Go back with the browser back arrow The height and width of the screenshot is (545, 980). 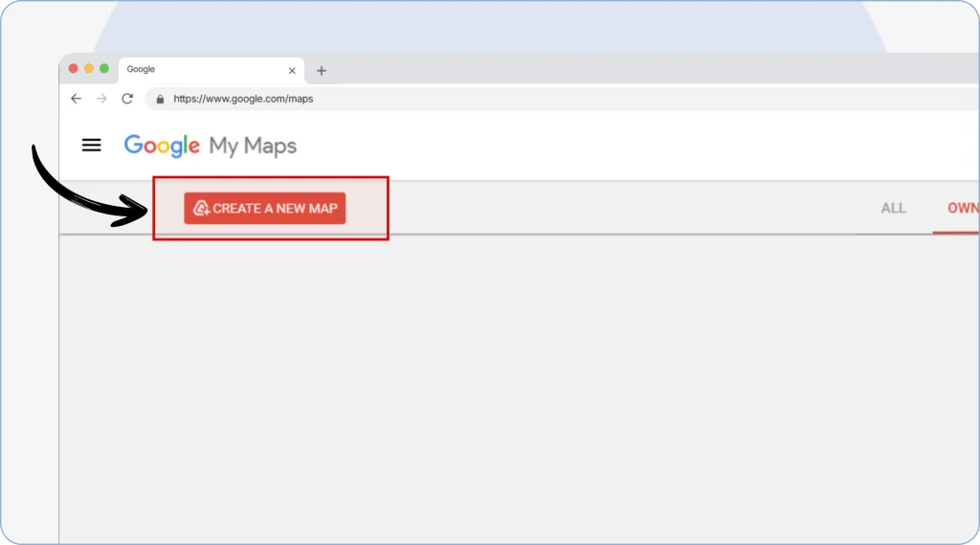[77, 99]
